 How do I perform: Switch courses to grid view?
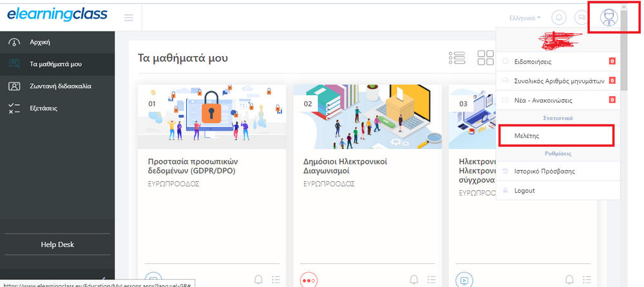click(485, 58)
